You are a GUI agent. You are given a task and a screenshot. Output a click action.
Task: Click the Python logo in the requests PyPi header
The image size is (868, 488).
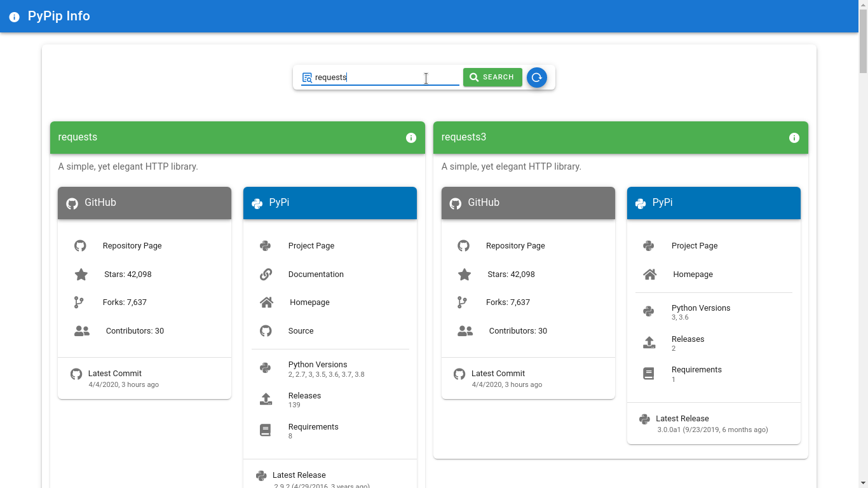pos(257,203)
